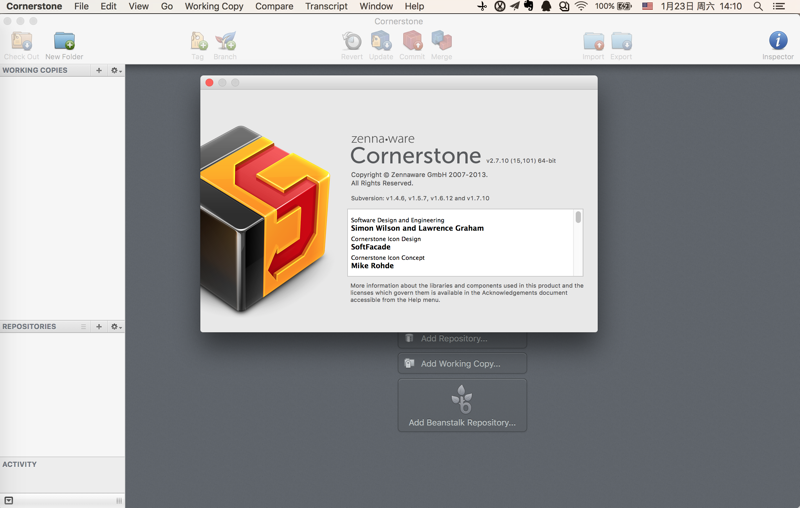This screenshot has height=508, width=800.
Task: Click the REPOSITORIES header
Action: click(x=29, y=326)
